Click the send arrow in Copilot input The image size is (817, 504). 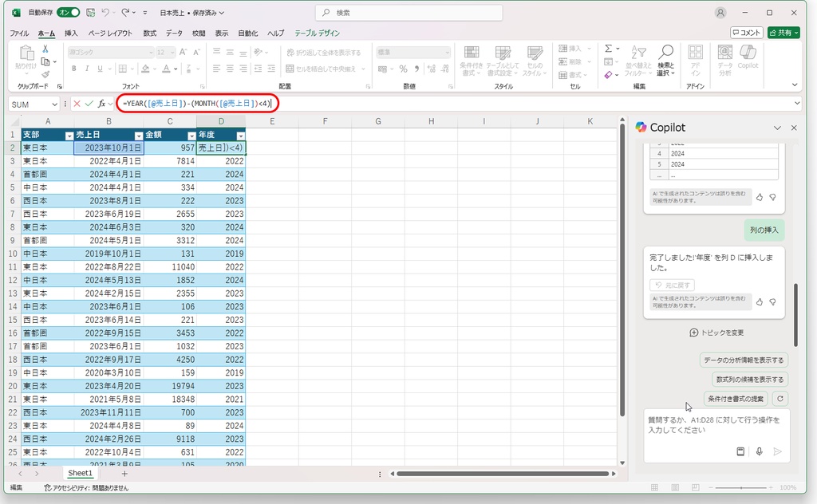coord(777,451)
